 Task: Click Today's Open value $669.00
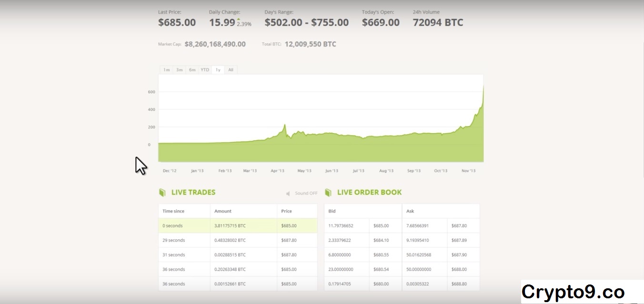point(381,22)
